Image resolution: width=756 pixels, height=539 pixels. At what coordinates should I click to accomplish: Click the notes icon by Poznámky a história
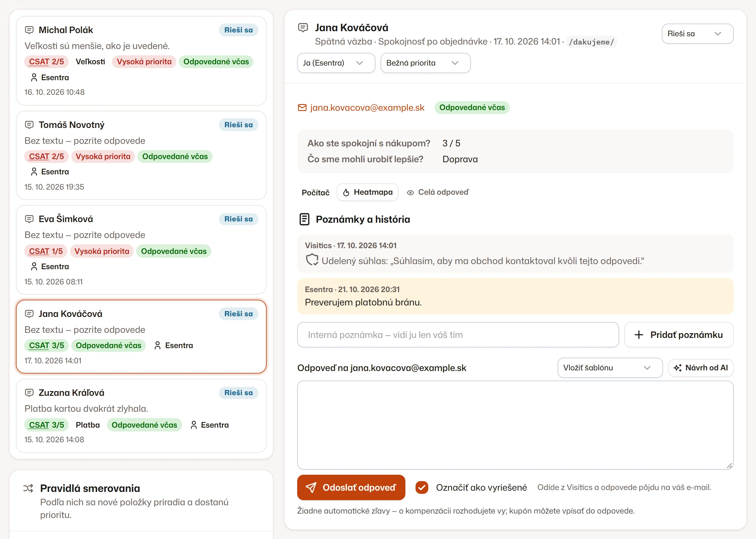pyautogui.click(x=304, y=219)
